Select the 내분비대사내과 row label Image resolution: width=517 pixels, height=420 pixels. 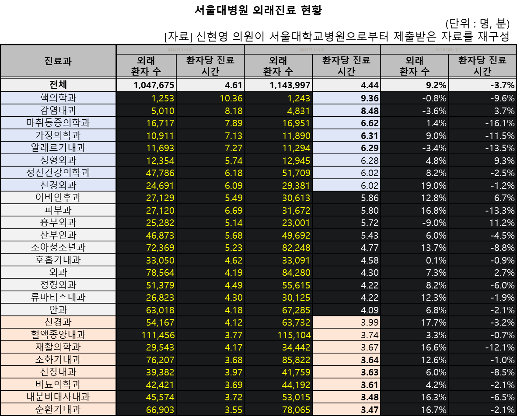point(58,397)
